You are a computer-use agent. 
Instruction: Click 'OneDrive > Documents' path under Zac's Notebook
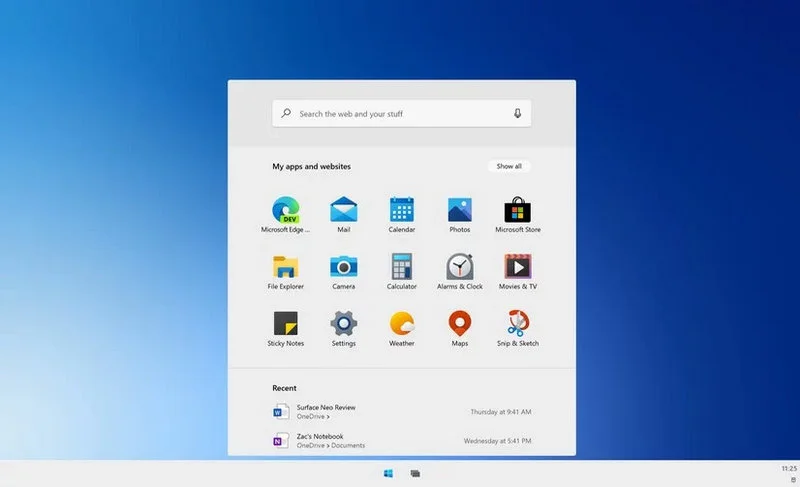pos(331,446)
